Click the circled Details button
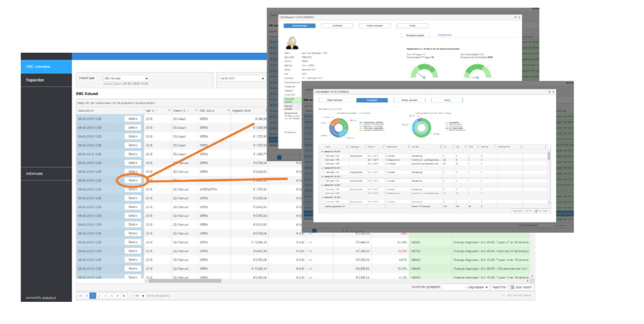644x324 pixels. pos(133,180)
